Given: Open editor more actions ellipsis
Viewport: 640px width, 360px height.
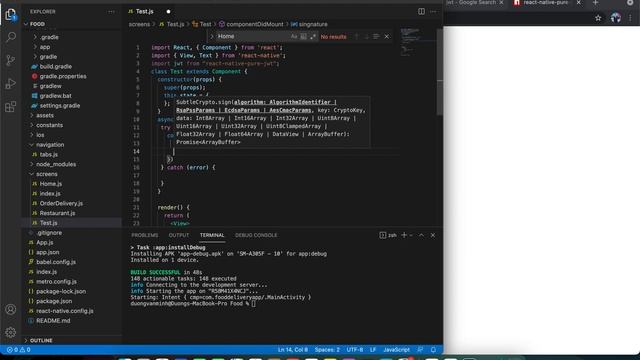Looking at the screenshot, I should click(x=433, y=11).
